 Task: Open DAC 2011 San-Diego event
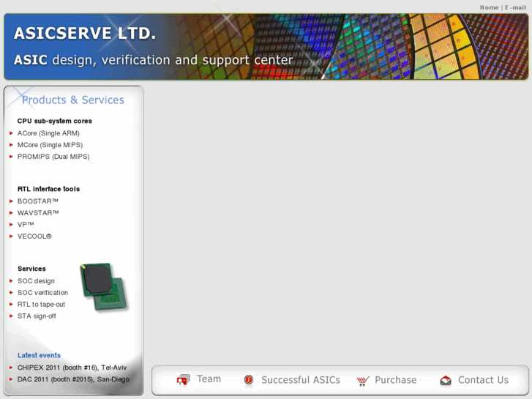73,379
